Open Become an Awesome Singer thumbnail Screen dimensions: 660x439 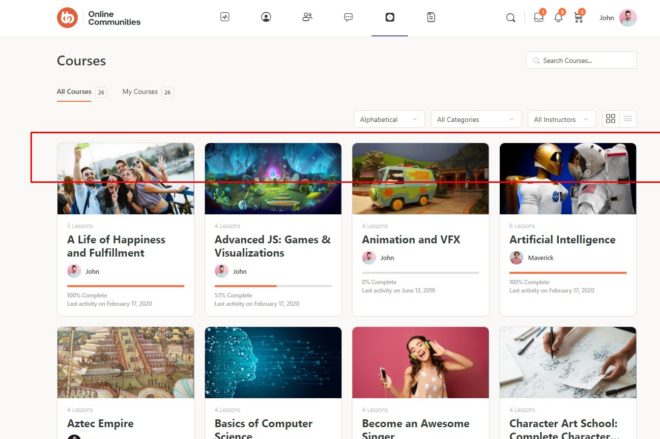pos(420,362)
